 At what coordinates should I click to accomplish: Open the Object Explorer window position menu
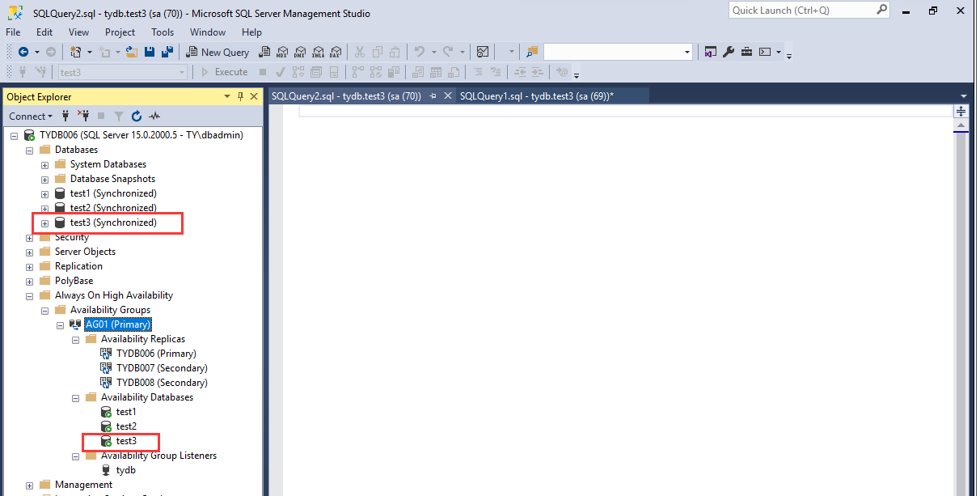coord(227,96)
